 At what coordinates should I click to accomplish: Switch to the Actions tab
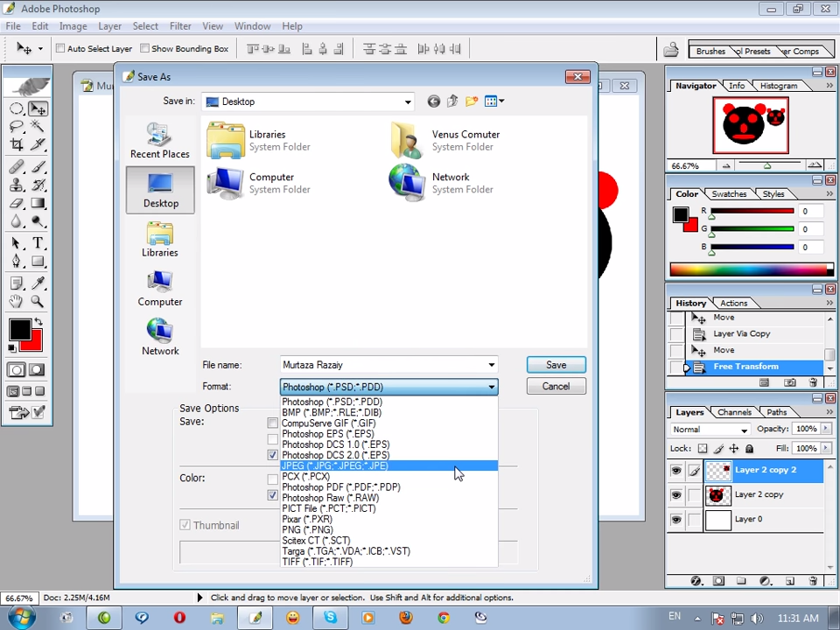pos(733,303)
